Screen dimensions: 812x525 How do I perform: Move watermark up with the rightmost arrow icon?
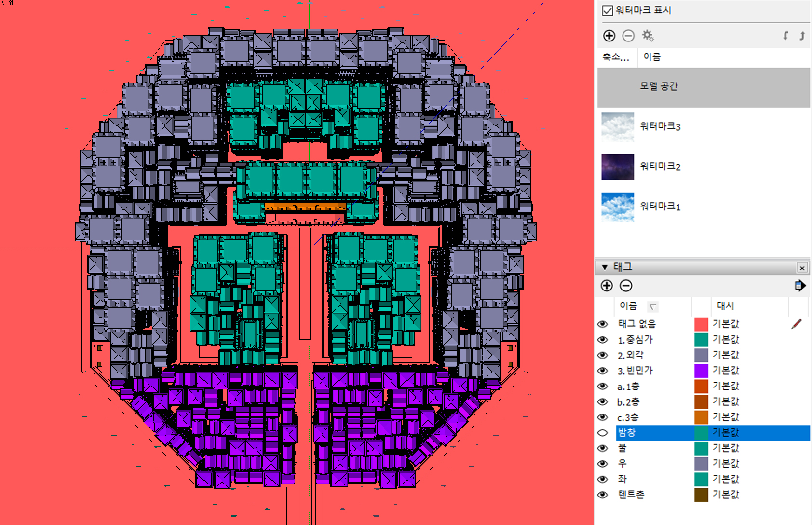coord(802,36)
